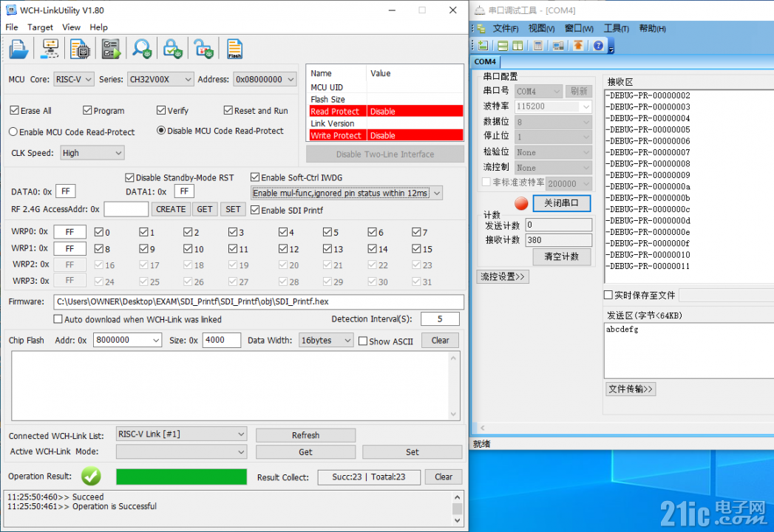This screenshot has height=532, width=774.
Task: Click the 文件传输>> button
Action: (x=631, y=389)
